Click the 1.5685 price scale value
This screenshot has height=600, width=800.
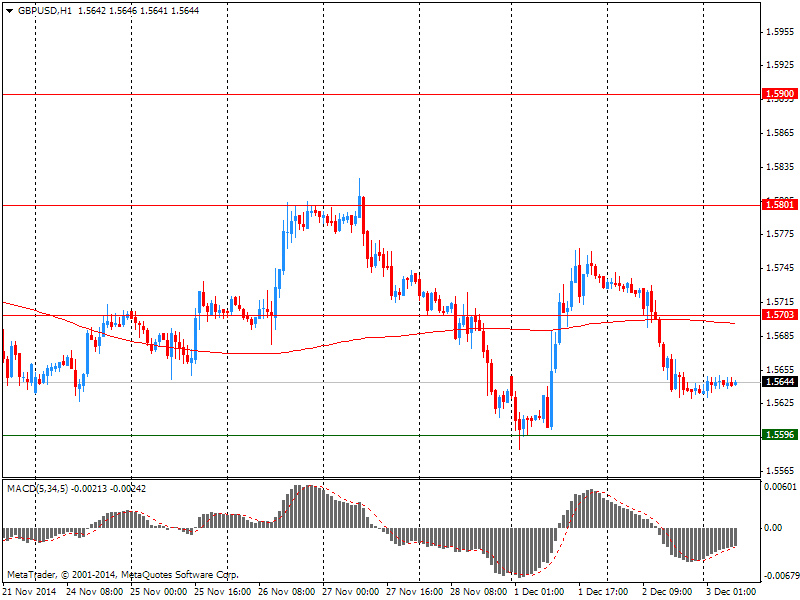tap(780, 335)
